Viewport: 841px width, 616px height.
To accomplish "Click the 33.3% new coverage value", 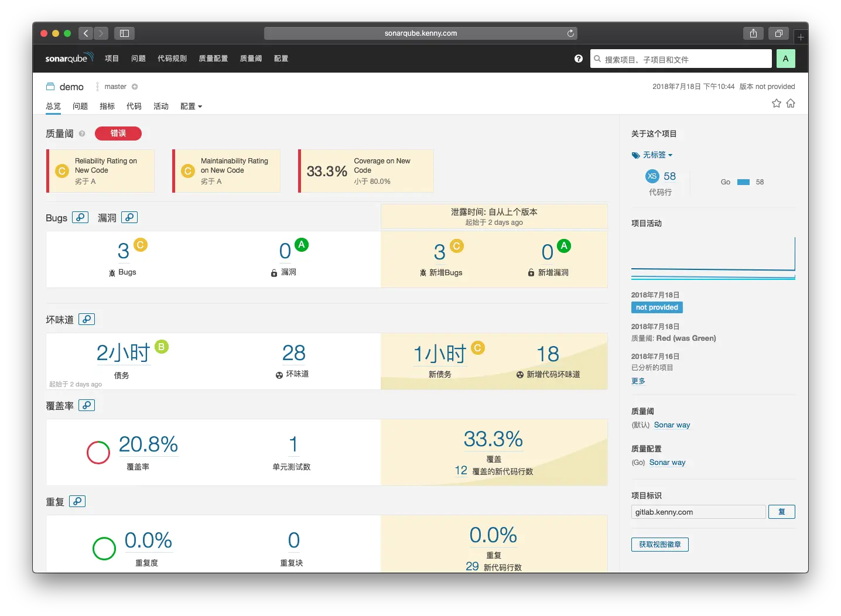I will click(493, 439).
